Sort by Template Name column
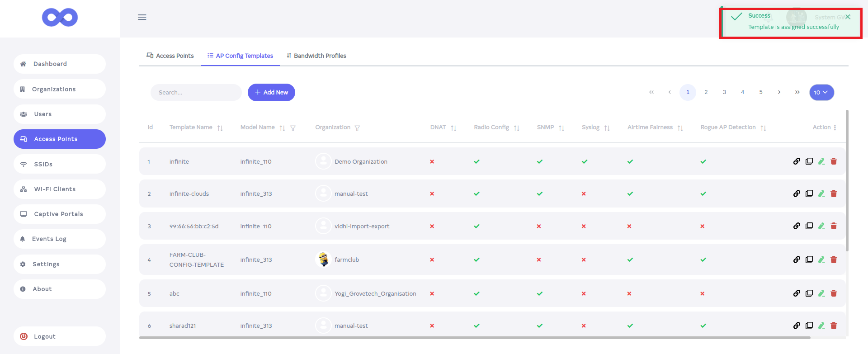This screenshot has width=868, height=354. (220, 128)
